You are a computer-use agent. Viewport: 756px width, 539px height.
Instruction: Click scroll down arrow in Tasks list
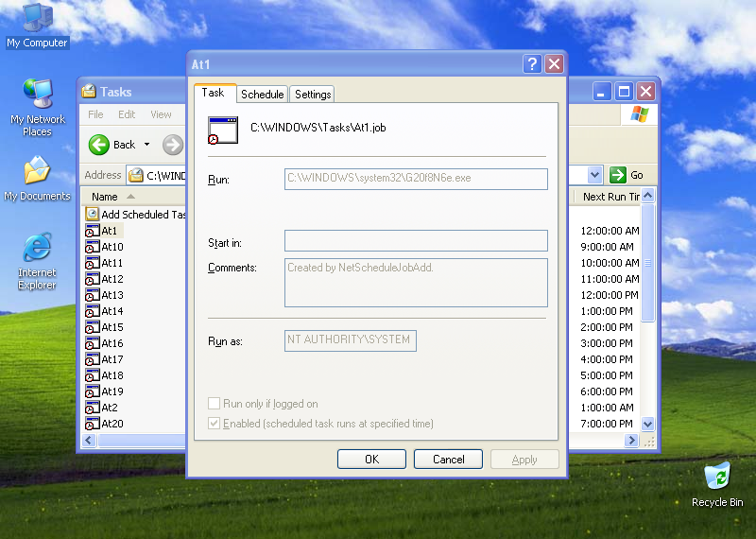pos(648,425)
